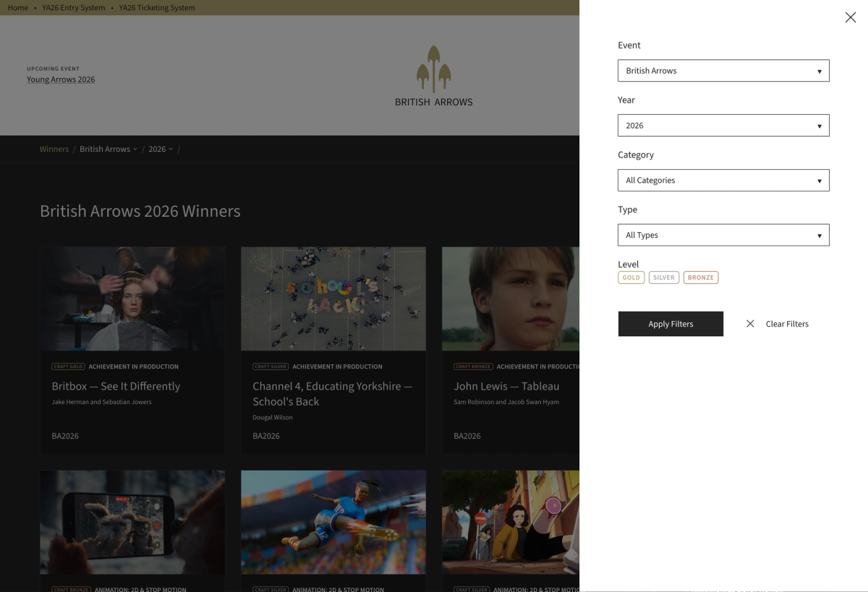Close the filter panel with the X icon
Screen dimensions: 868x592
click(x=851, y=17)
